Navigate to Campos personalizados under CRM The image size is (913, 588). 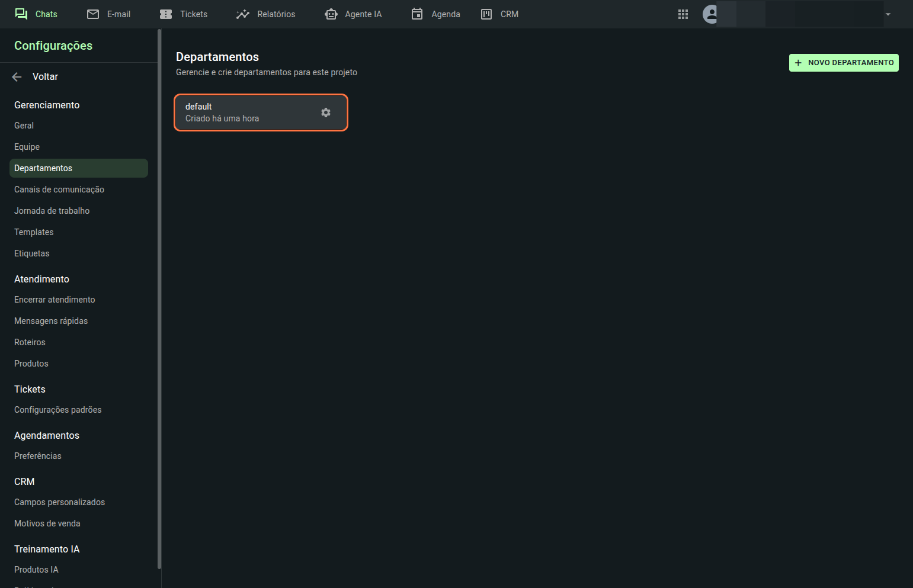coord(59,502)
